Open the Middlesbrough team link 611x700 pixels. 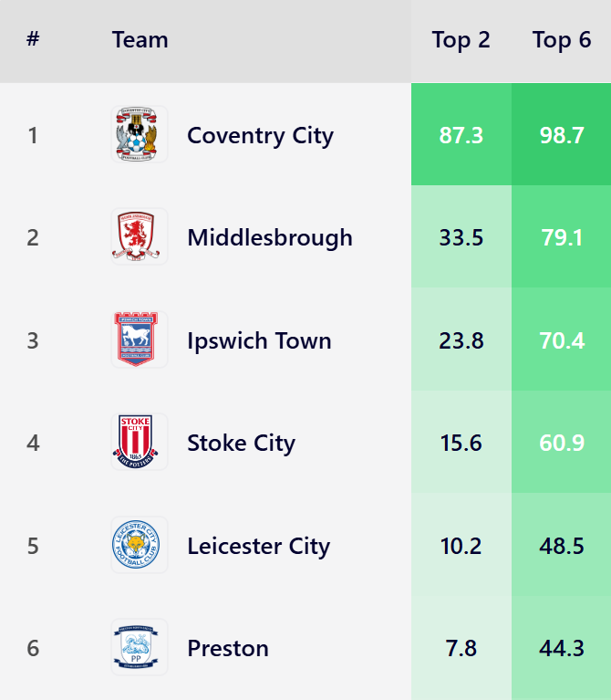(x=269, y=237)
